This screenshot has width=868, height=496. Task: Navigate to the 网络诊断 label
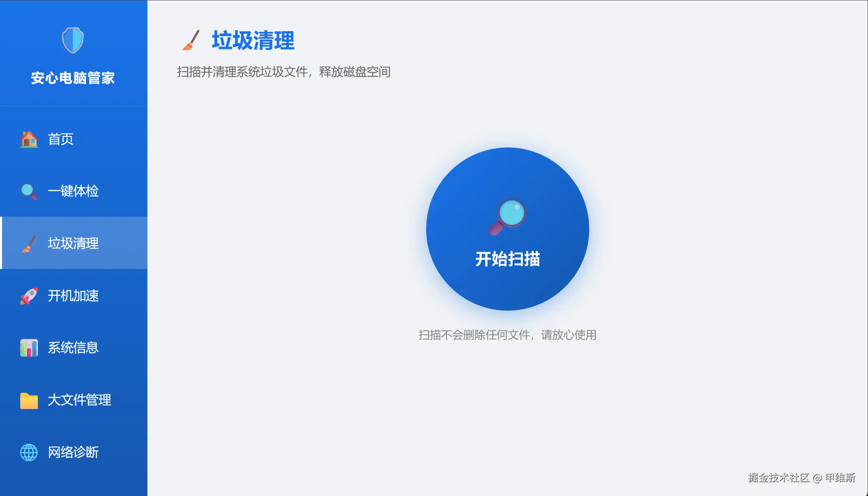pyautogui.click(x=73, y=452)
